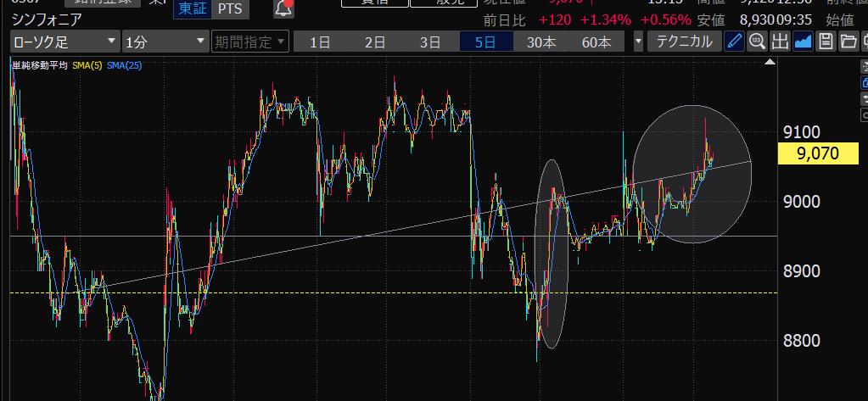Open the ローソク足 chart type dropdown
The height and width of the screenshot is (401, 868).
pyautogui.click(x=64, y=42)
